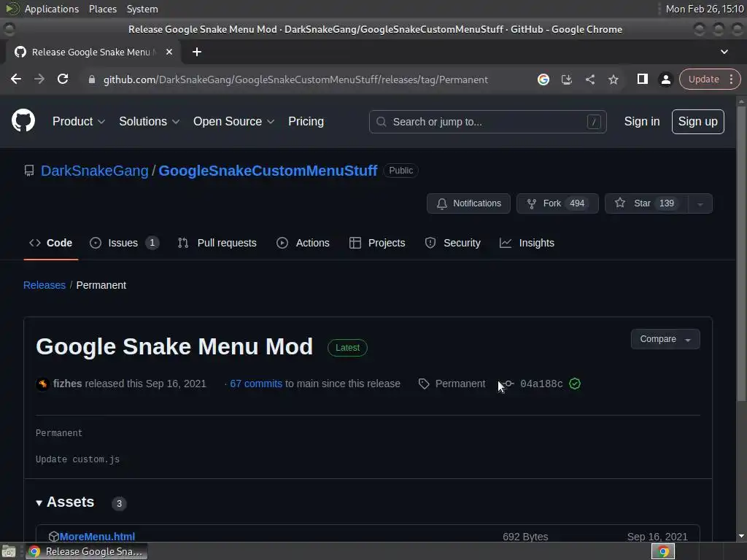Click the green verified checkmark icon
747x560 pixels.
pos(575,384)
